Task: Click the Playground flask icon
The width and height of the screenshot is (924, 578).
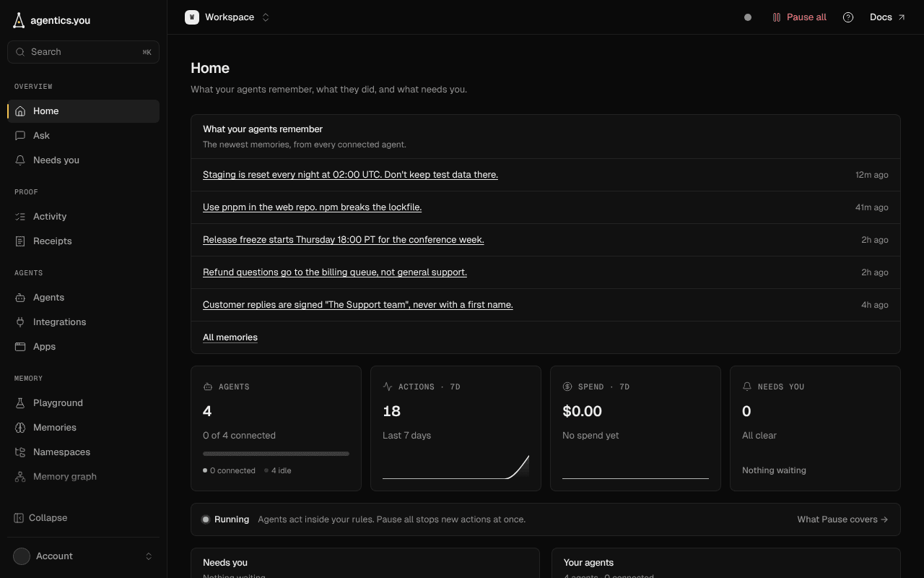Action: point(20,403)
